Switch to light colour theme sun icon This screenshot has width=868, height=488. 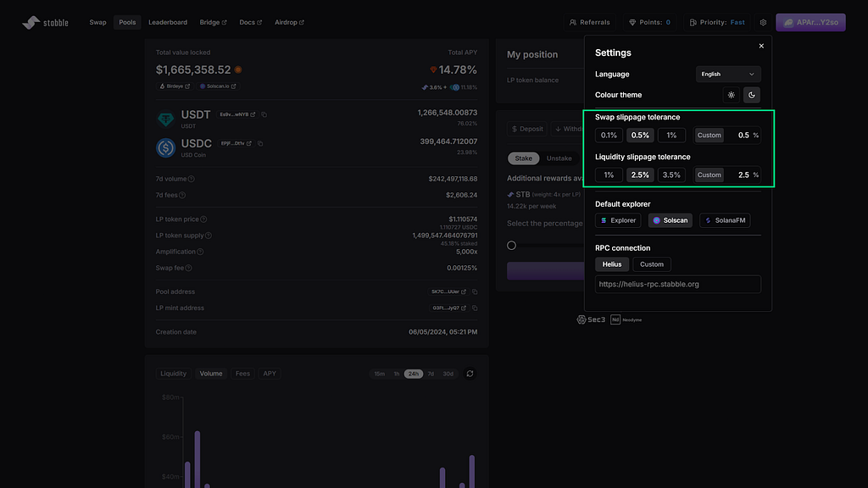pos(732,95)
